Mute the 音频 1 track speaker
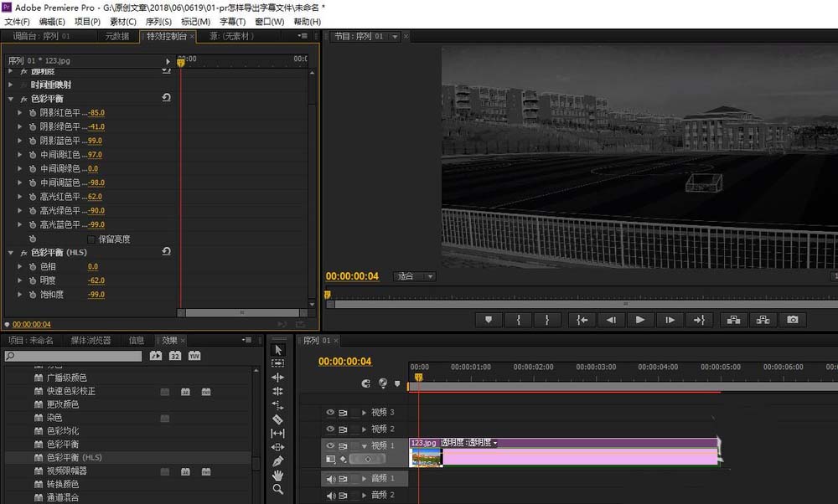 330,479
